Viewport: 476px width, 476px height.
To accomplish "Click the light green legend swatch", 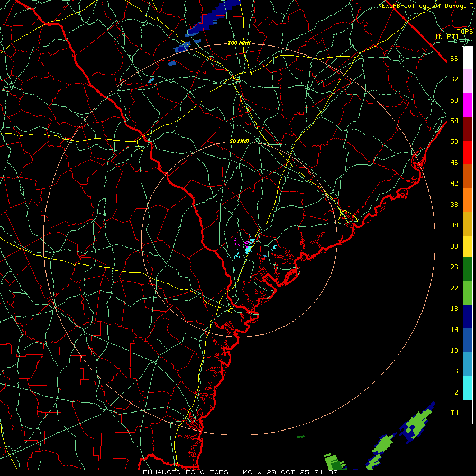I will pos(467,293).
